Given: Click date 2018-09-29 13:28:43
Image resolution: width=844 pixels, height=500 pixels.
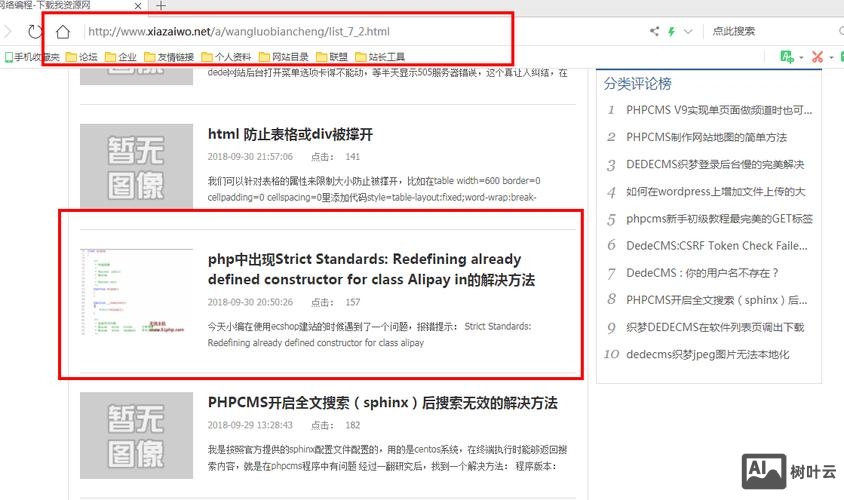Looking at the screenshot, I should pos(250,425).
